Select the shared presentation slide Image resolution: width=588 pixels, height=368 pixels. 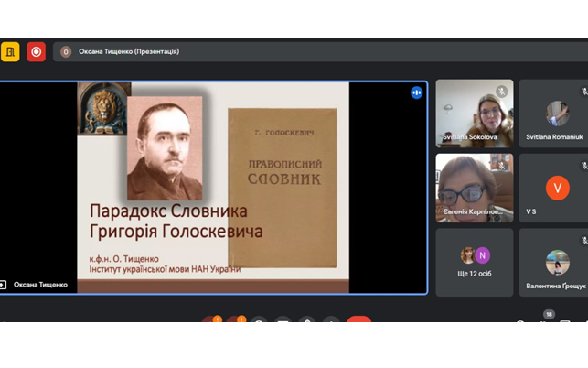pos(212,187)
